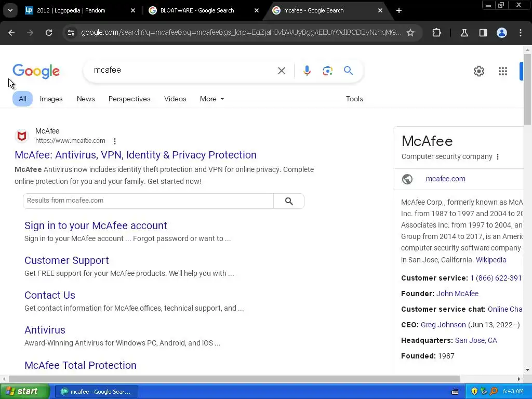Open McAfee Antivirus, VPN, Identity result

(136, 155)
